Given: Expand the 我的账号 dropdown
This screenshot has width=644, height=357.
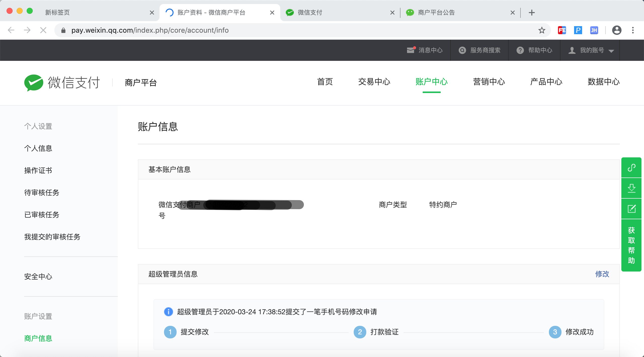Looking at the screenshot, I should [591, 50].
